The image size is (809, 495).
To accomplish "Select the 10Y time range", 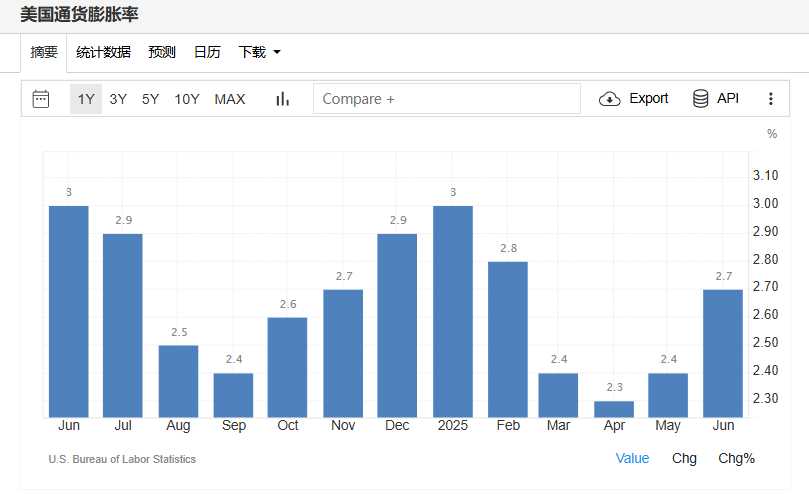I will [x=187, y=99].
